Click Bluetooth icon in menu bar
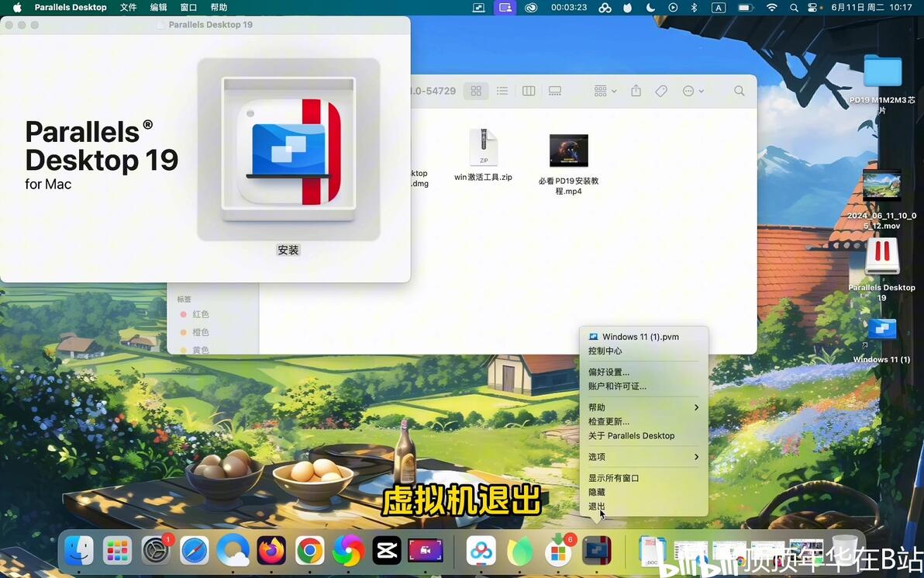 [695, 8]
